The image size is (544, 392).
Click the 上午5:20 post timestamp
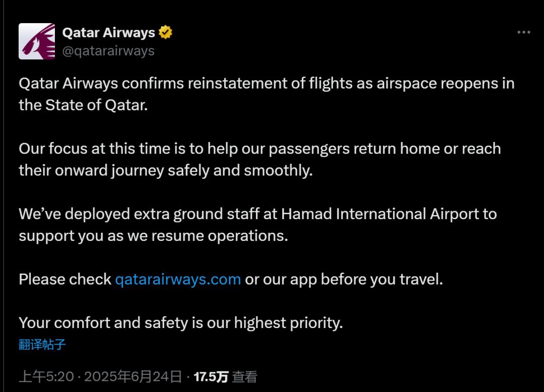point(46,377)
